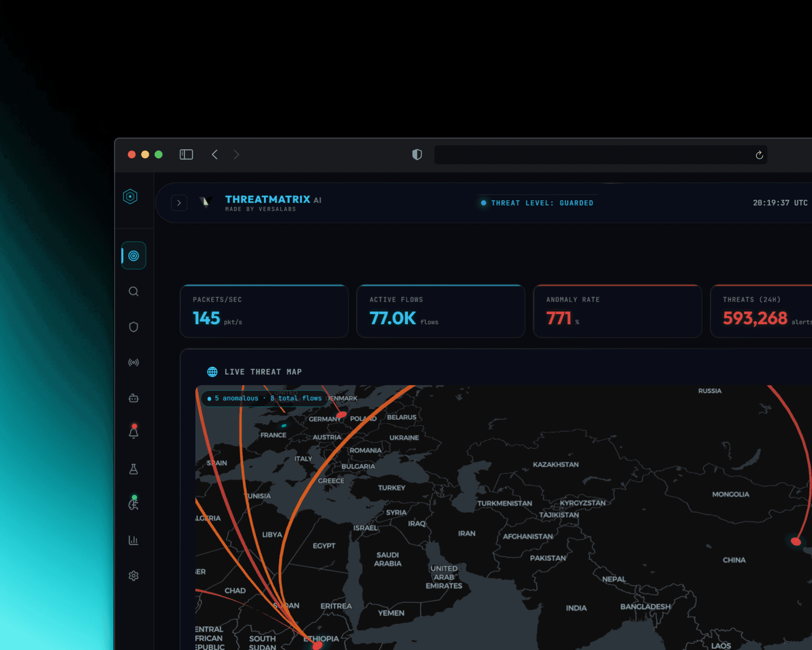Open the AI brain icon with green dot
Screen dimensions: 812x650
[x=134, y=503]
